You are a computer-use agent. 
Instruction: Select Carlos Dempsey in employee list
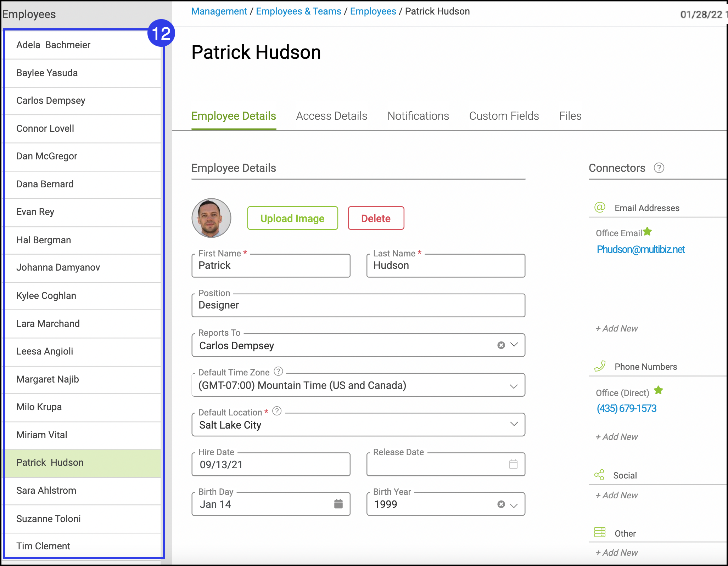pyautogui.click(x=51, y=101)
